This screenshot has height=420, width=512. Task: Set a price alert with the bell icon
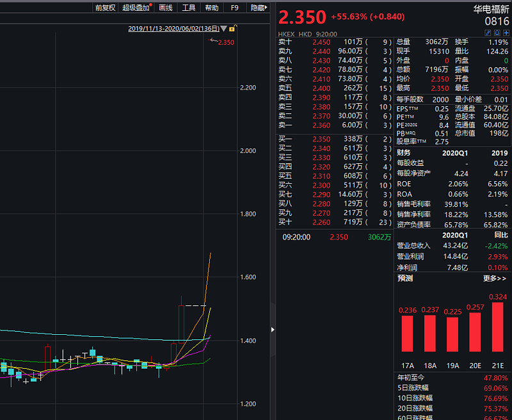497,33
